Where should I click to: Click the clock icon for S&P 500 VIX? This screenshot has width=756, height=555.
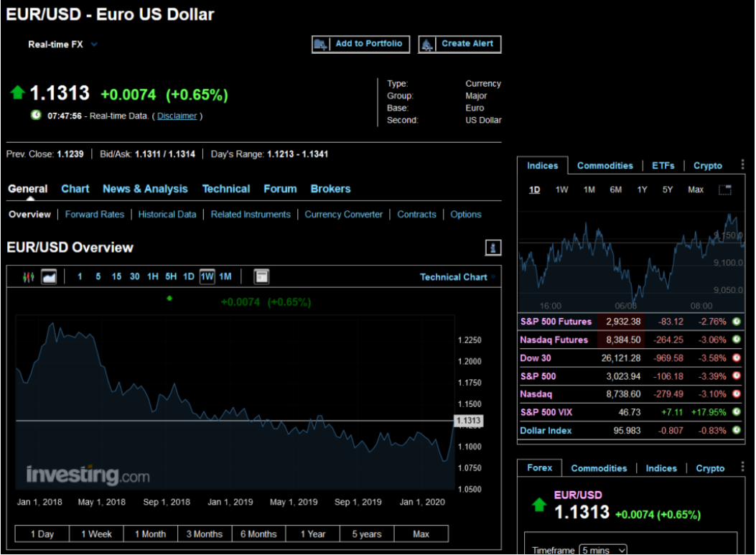[x=736, y=412]
